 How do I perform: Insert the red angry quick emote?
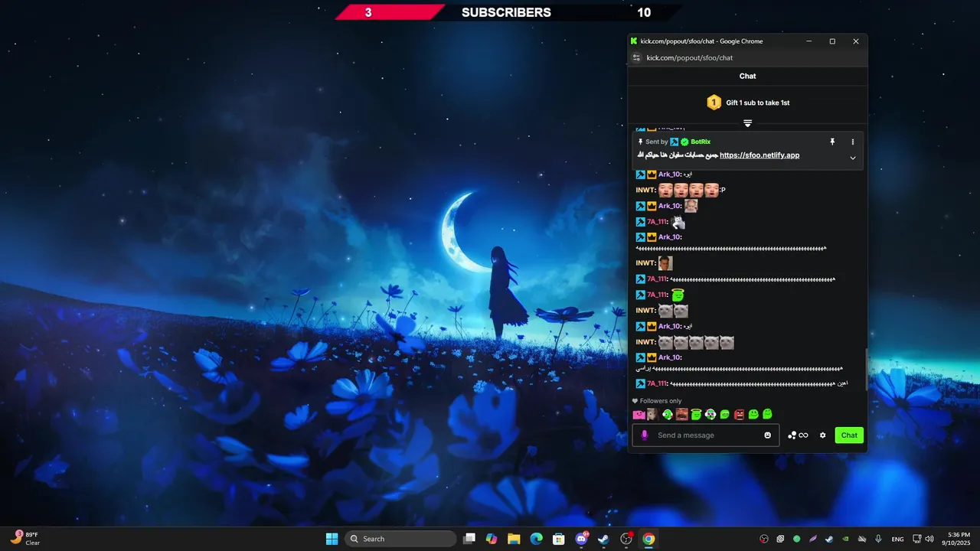(x=739, y=414)
